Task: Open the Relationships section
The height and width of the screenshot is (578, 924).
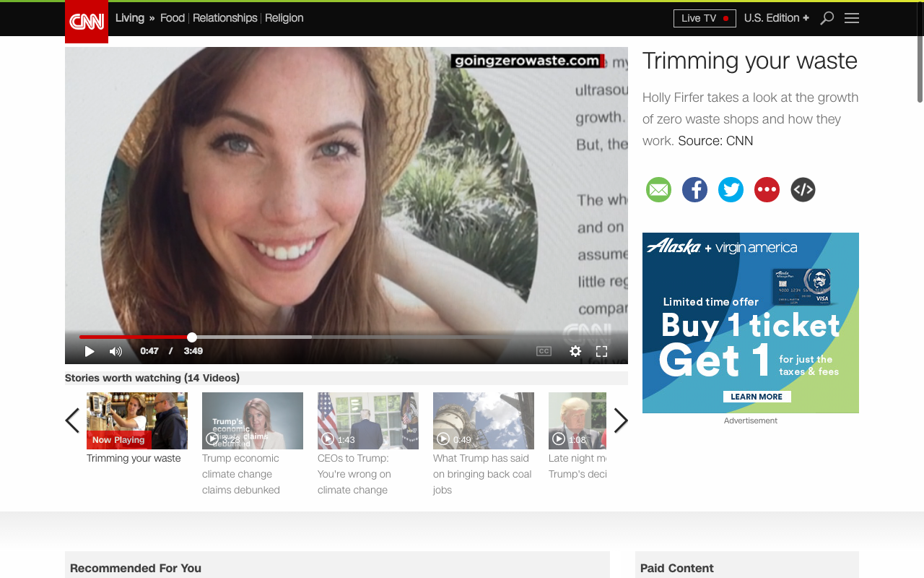Action: 225,18
